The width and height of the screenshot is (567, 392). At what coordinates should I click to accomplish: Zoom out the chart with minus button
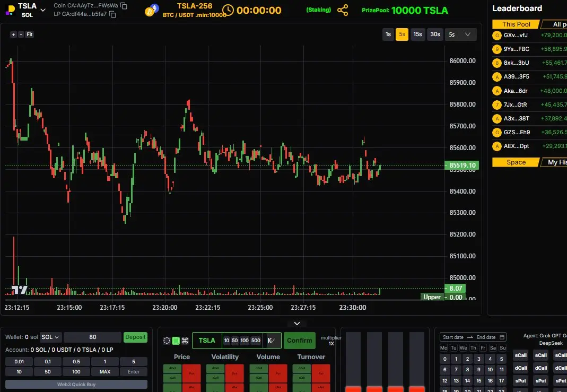tap(21, 34)
